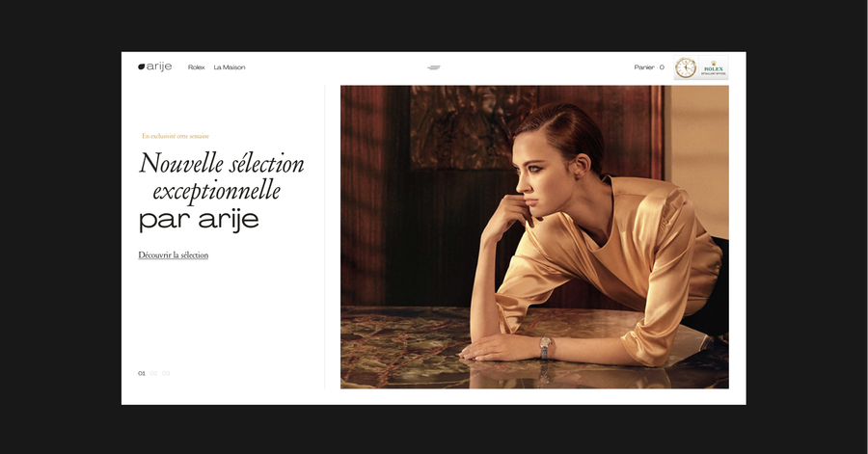Select slide indicator 01
The height and width of the screenshot is (454, 868).
pyautogui.click(x=142, y=373)
